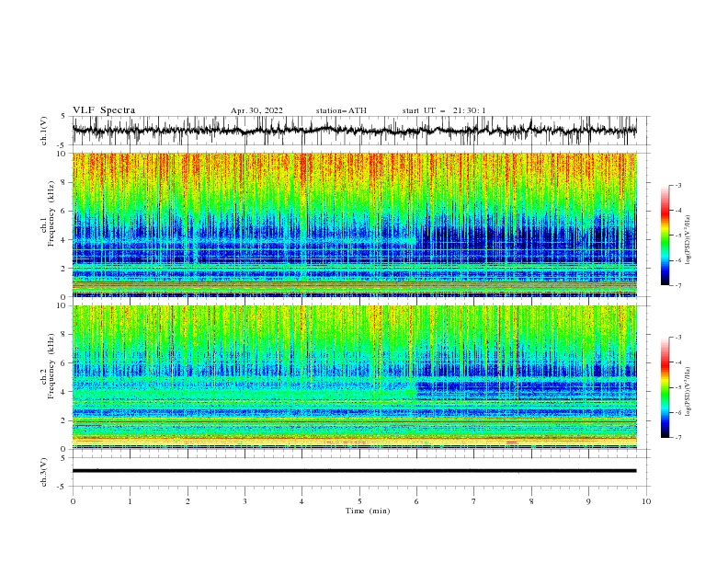
Task: Click the "Time (min)" axis title
Action: 368,511
